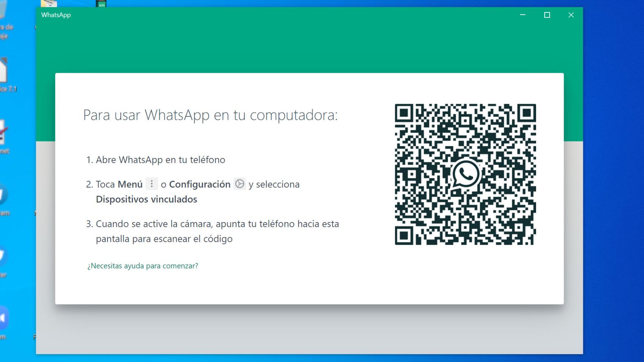Maximize the WhatsApp window

pos(547,15)
